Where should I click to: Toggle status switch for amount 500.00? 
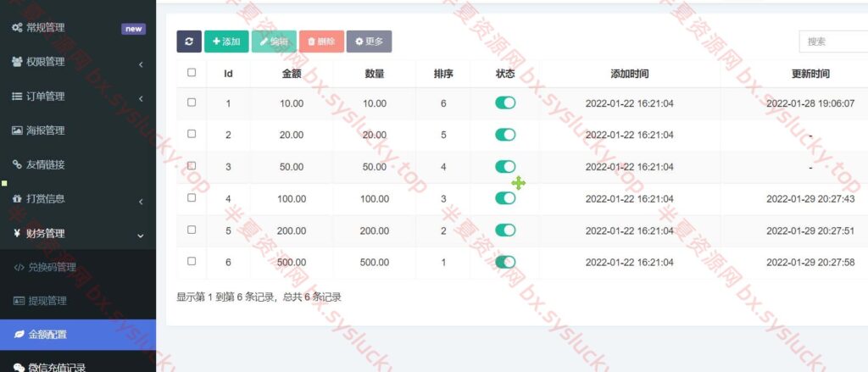505,262
